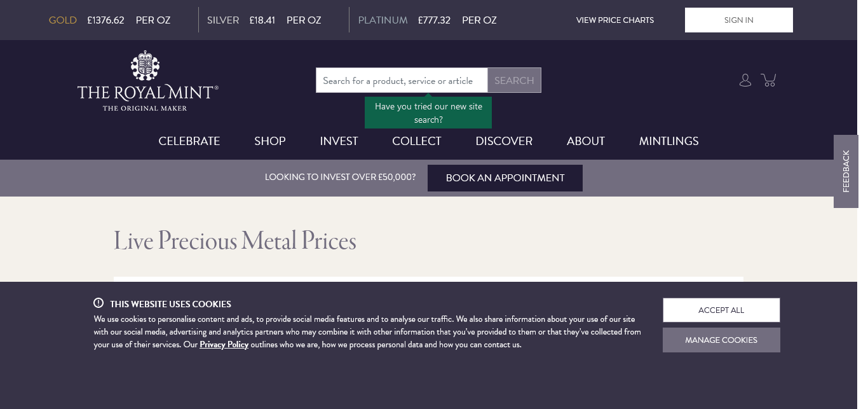Image resolution: width=868 pixels, height=409 pixels.
Task: Expand the Collect navigation menu
Action: 417,141
